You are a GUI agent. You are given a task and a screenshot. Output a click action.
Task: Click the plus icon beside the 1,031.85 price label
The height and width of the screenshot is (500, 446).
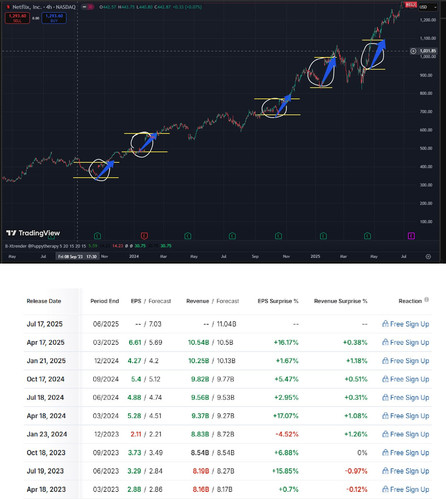click(413, 51)
